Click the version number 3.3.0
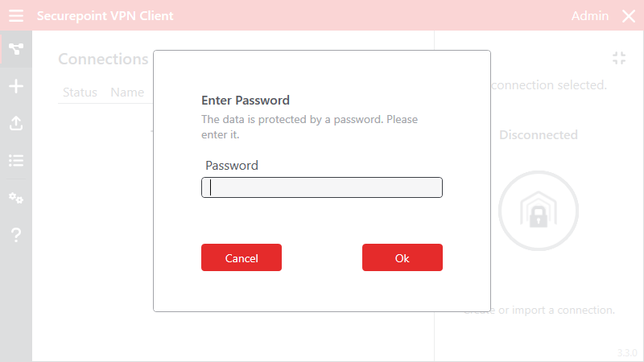 click(627, 353)
